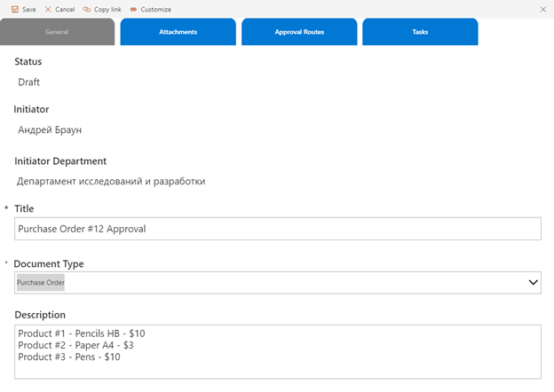Click the Customize icon
This screenshot has width=554, height=392.
pos(133,9)
